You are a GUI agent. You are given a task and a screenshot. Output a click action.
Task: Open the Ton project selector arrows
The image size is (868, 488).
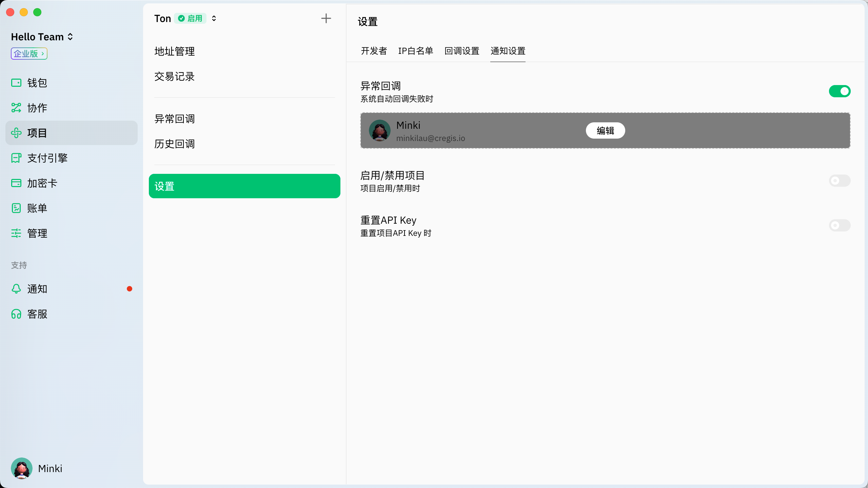214,18
